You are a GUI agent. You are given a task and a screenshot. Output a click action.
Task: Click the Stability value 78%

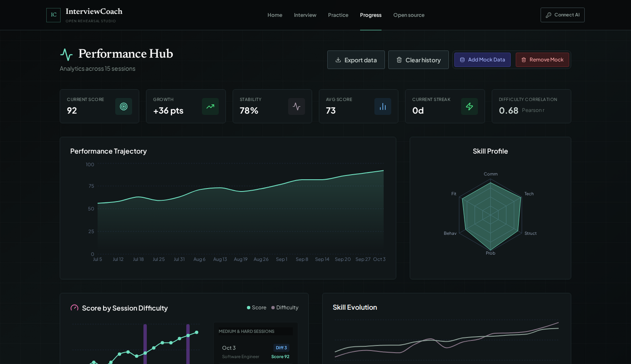point(249,110)
